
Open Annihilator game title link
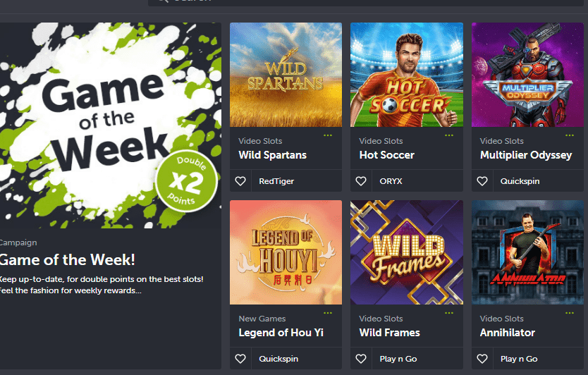508,333
